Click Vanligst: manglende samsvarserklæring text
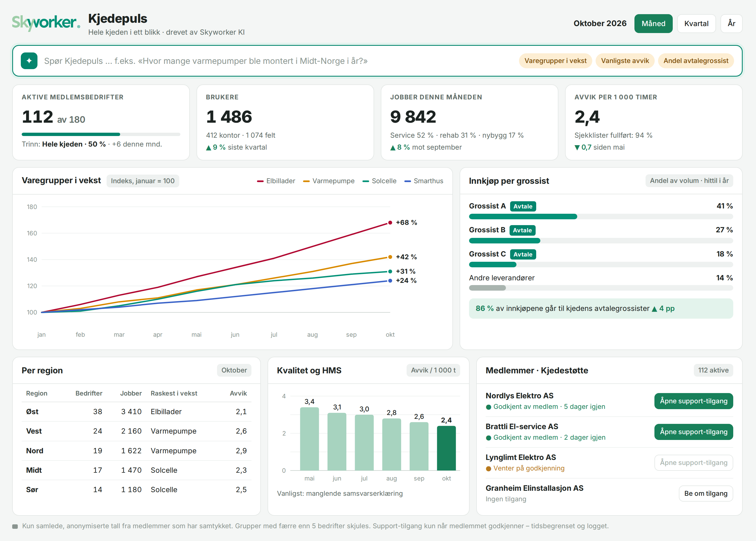 [x=340, y=493]
